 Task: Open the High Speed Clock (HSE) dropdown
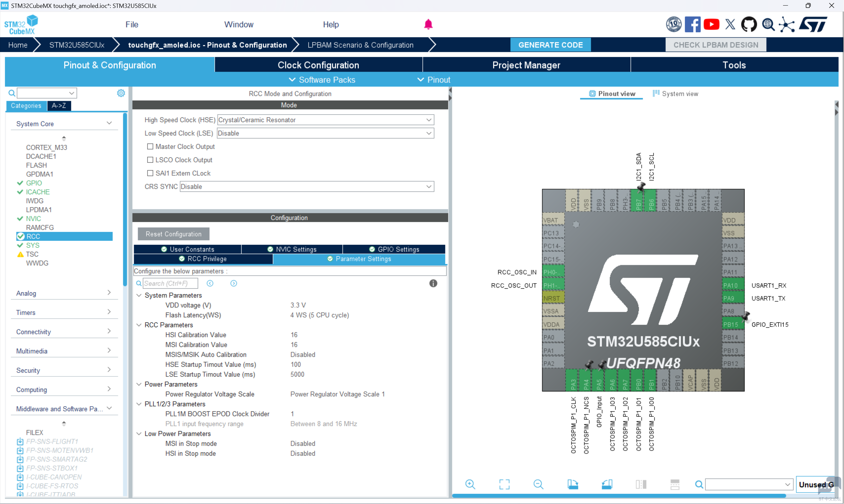tap(325, 120)
